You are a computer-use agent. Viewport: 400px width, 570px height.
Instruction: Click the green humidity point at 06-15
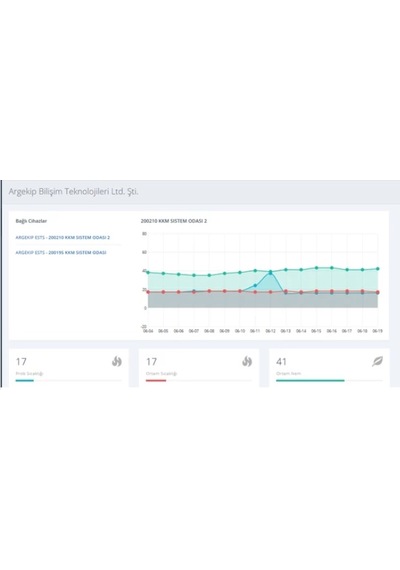click(x=316, y=268)
